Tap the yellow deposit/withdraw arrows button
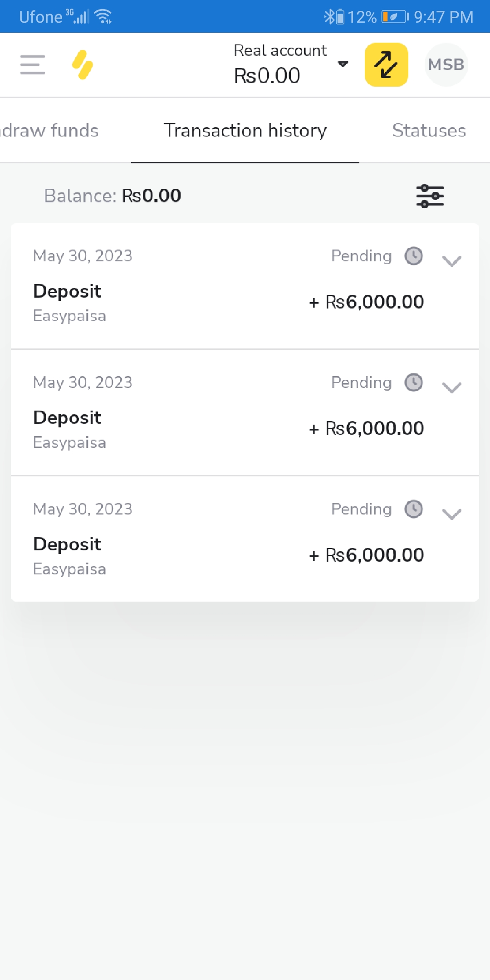Image resolution: width=490 pixels, height=980 pixels. coord(386,64)
